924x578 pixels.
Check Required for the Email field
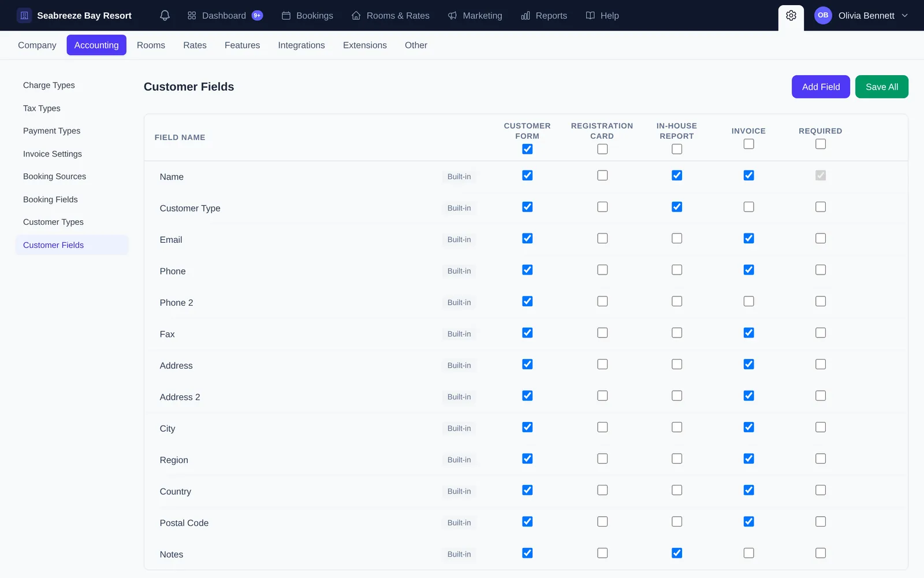pos(821,238)
